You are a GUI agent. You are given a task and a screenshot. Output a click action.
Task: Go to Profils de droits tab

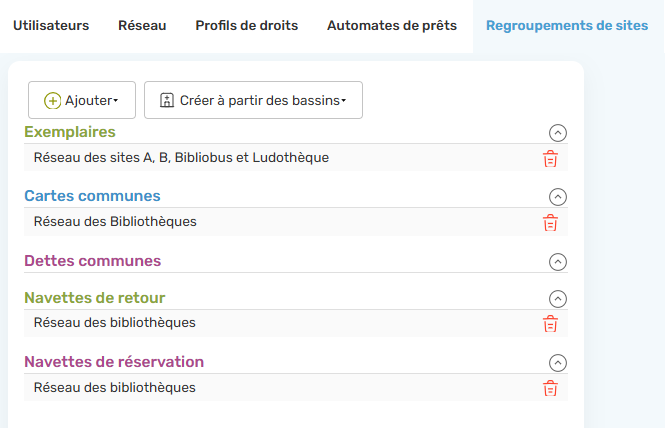point(247,25)
